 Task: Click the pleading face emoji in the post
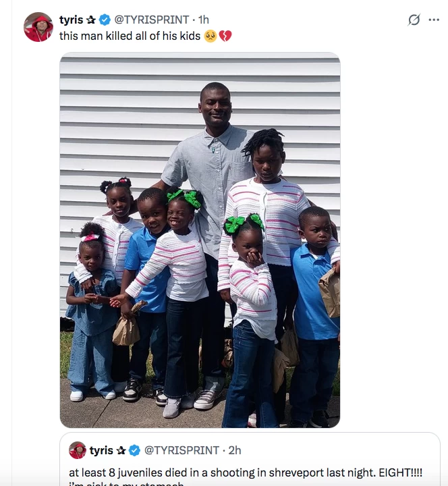tap(210, 36)
